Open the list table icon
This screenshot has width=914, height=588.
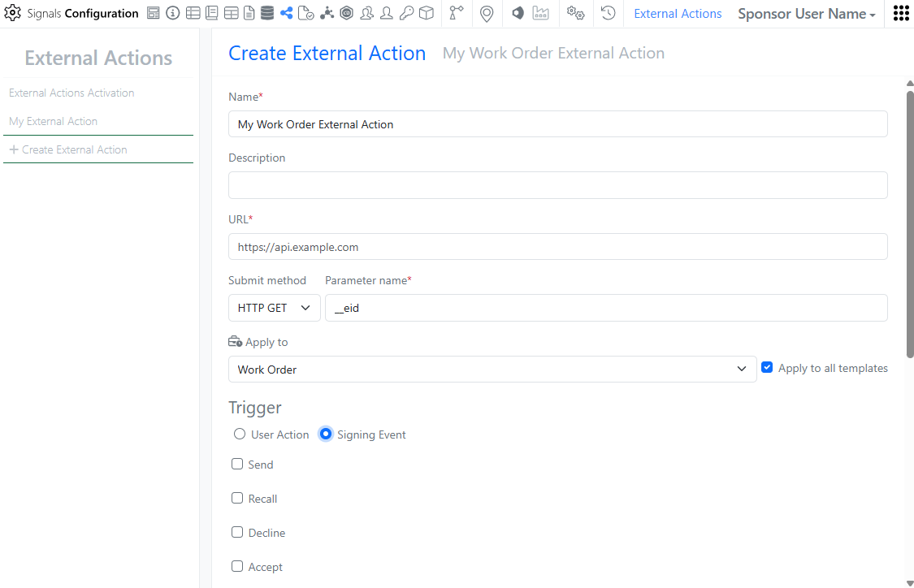pyautogui.click(x=193, y=13)
